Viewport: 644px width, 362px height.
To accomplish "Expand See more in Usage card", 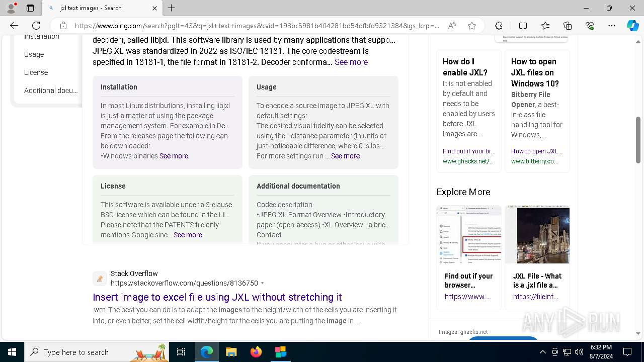I will pyautogui.click(x=345, y=156).
